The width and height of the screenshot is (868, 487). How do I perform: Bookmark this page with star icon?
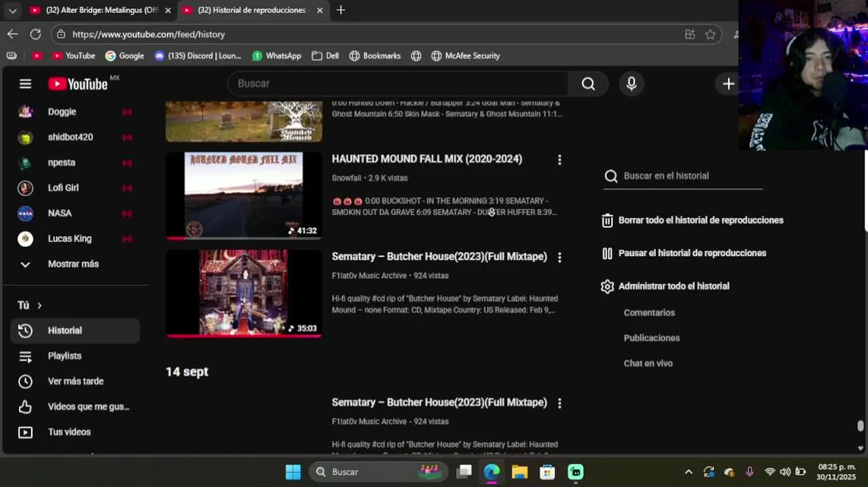[x=710, y=34]
